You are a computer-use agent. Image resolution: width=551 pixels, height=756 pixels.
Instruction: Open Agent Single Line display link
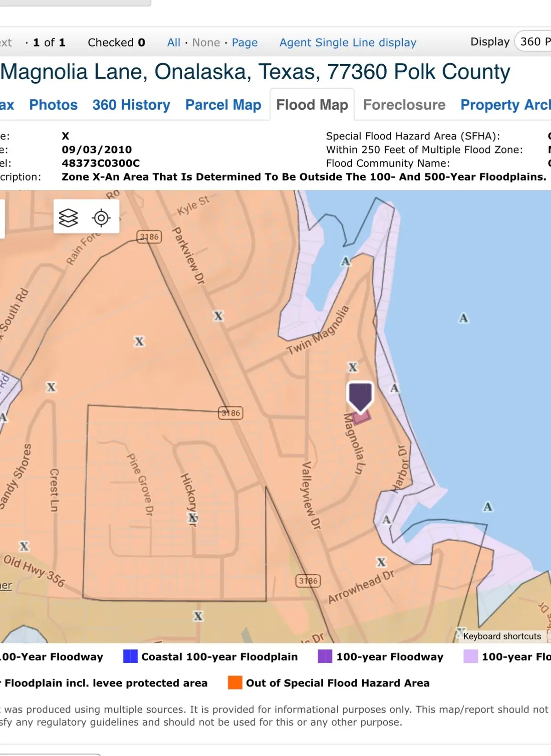[x=348, y=43]
